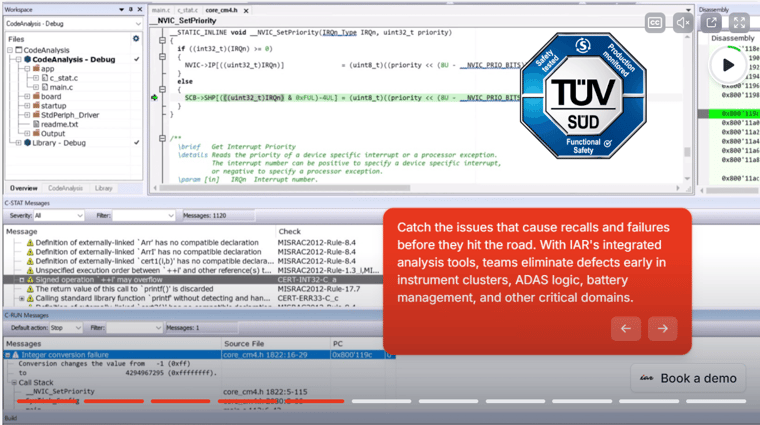Viewport: 760px width, 425px height.
Task: Toggle checkmark for Library - Debug
Action: tap(136, 143)
